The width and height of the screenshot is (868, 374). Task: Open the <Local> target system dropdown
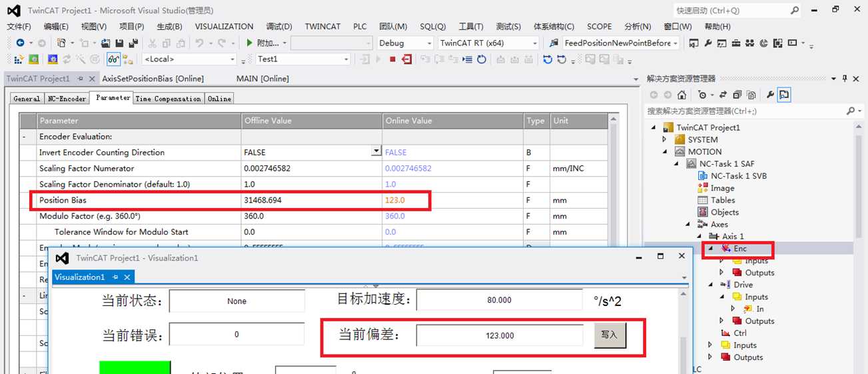232,59
